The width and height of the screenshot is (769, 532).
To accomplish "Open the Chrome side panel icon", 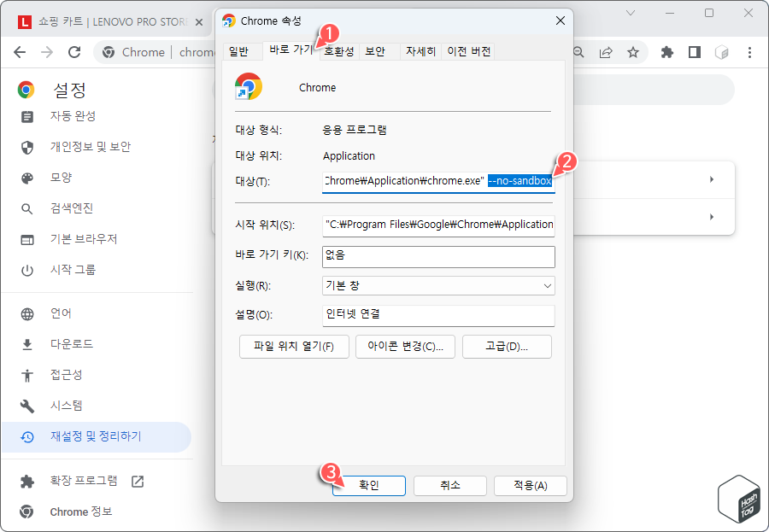I will 694,52.
